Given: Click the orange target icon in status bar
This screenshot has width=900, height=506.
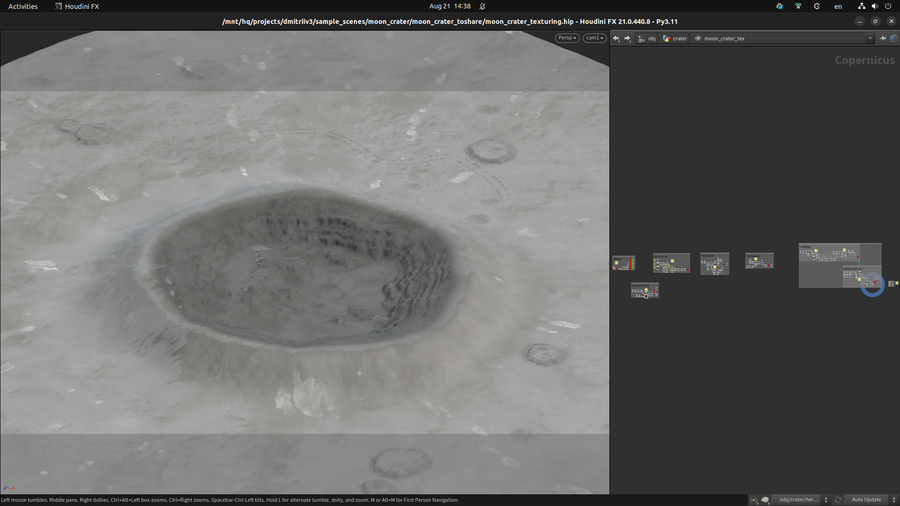Looking at the screenshot, I should coord(752,499).
